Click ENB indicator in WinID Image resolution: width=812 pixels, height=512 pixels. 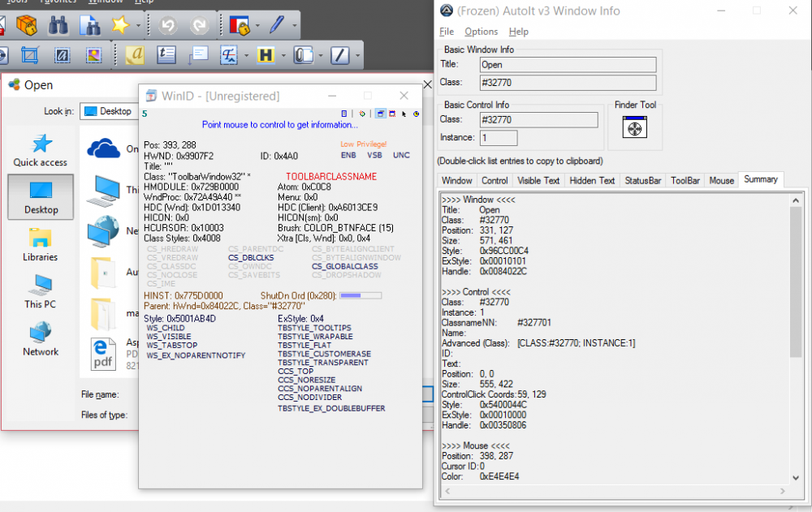tap(348, 155)
